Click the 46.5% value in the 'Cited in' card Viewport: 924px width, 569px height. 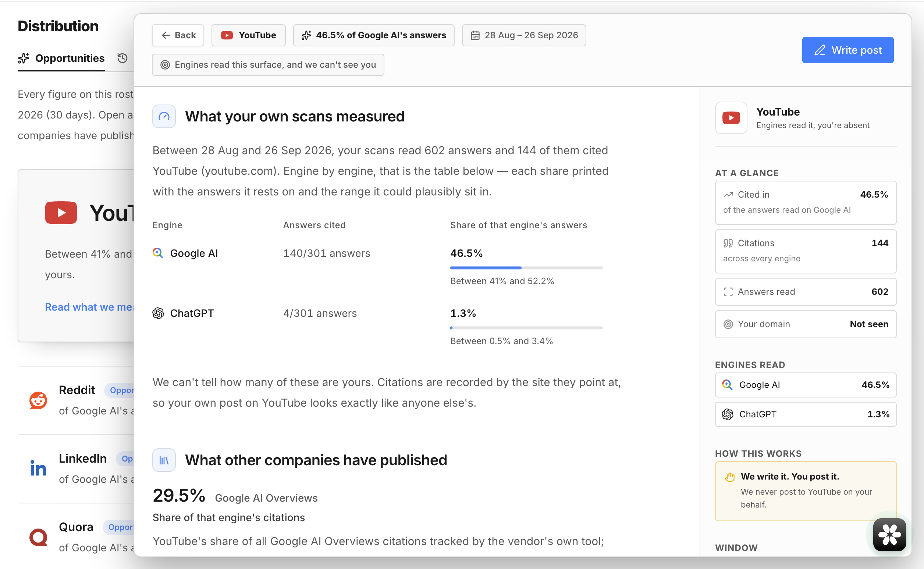tap(874, 195)
